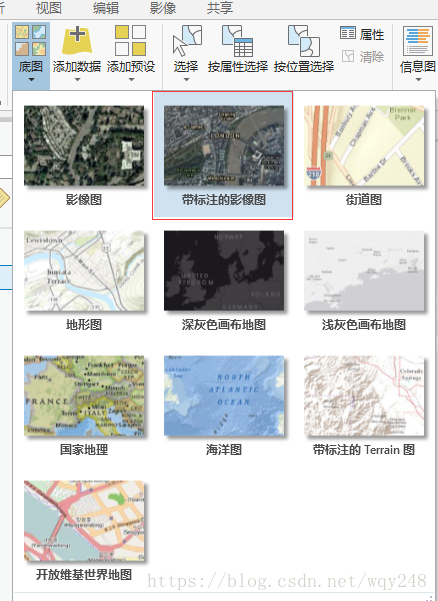Click the 地形图 caption text
The height and width of the screenshot is (601, 438).
coord(84,325)
